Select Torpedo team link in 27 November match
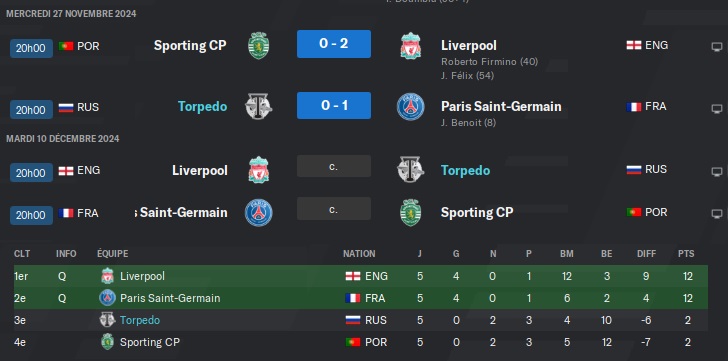 (x=202, y=107)
